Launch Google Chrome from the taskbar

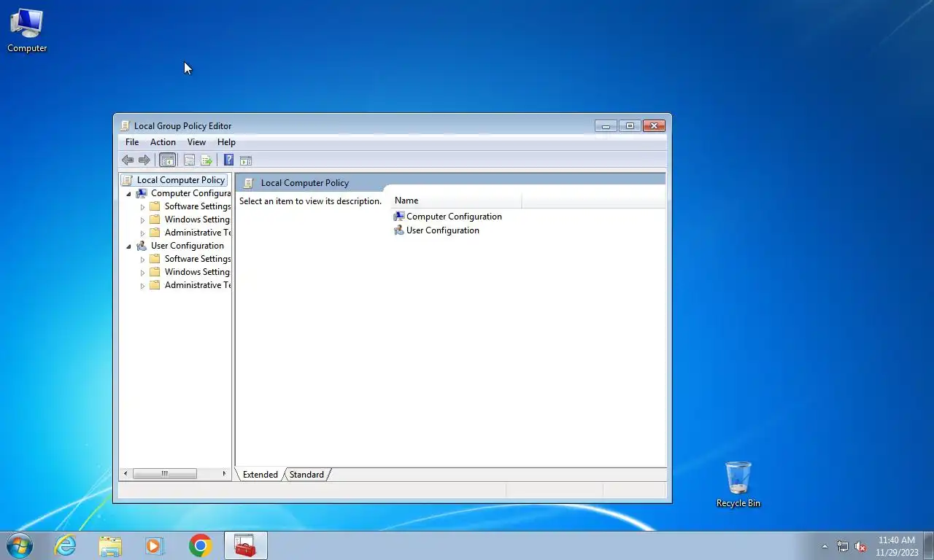point(200,545)
